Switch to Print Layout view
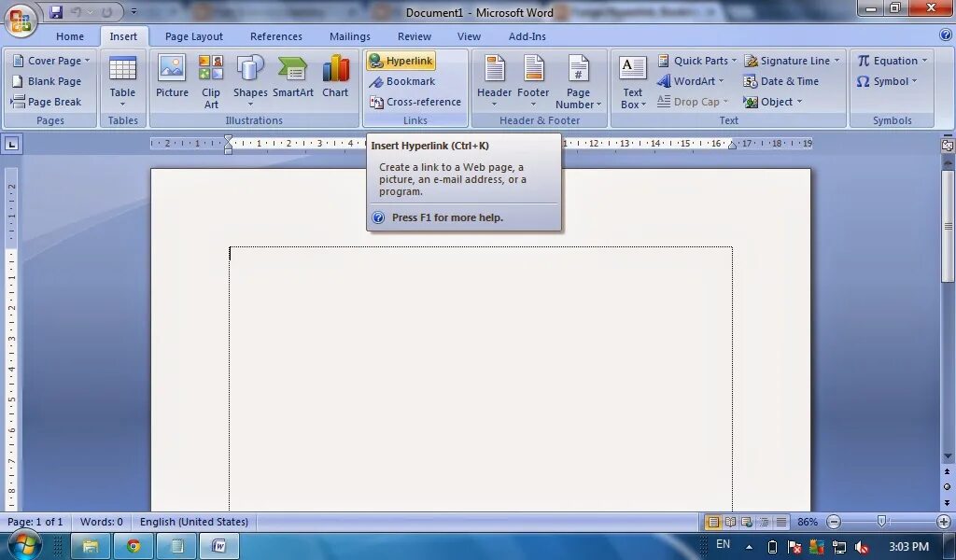Image resolution: width=956 pixels, height=560 pixels. pyautogui.click(x=712, y=522)
